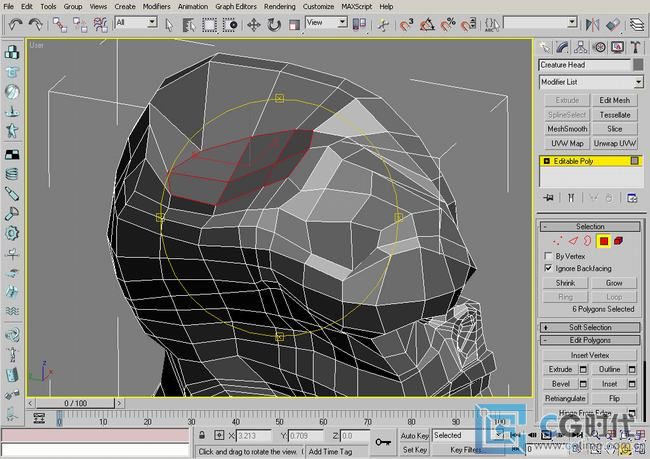Screen dimensions: 650x459
Task: Toggle the Angle Snap button
Action: tap(427, 24)
